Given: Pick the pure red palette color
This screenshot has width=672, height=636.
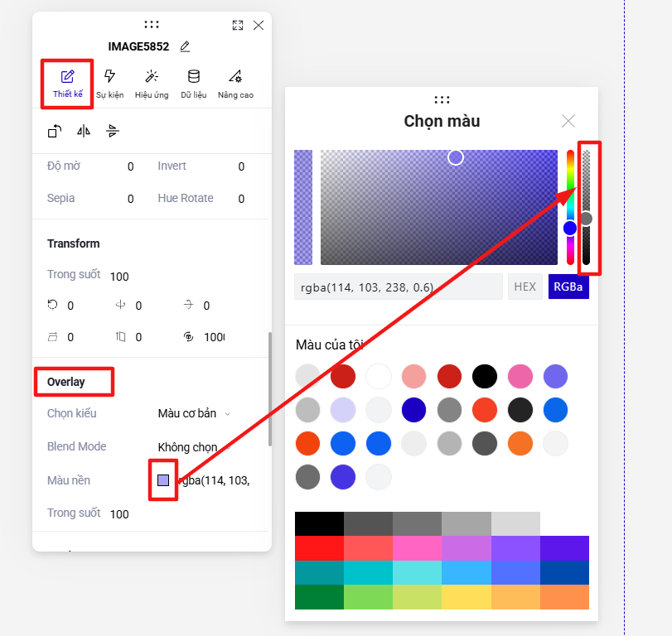Looking at the screenshot, I should point(319,547).
